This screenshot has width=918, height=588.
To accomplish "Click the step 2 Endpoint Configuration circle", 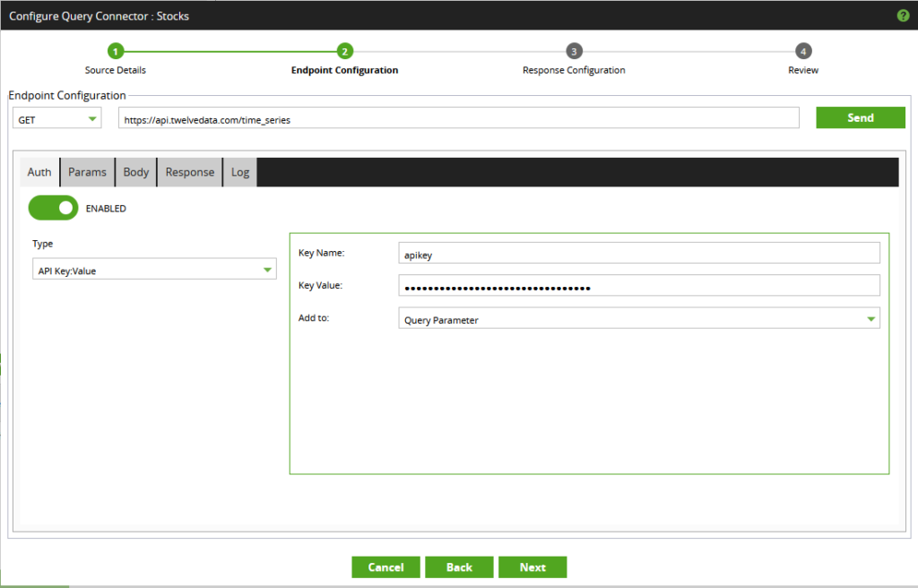I will 344,51.
